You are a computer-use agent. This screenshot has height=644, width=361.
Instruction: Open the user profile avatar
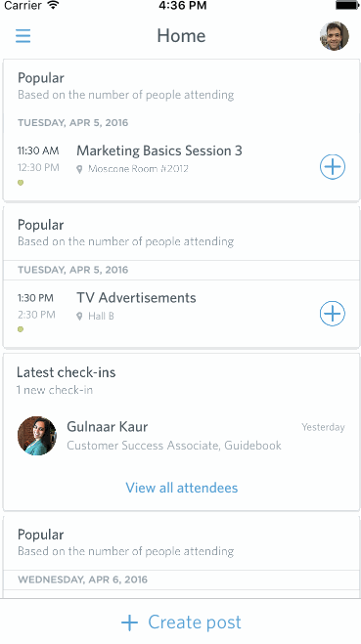click(x=335, y=36)
